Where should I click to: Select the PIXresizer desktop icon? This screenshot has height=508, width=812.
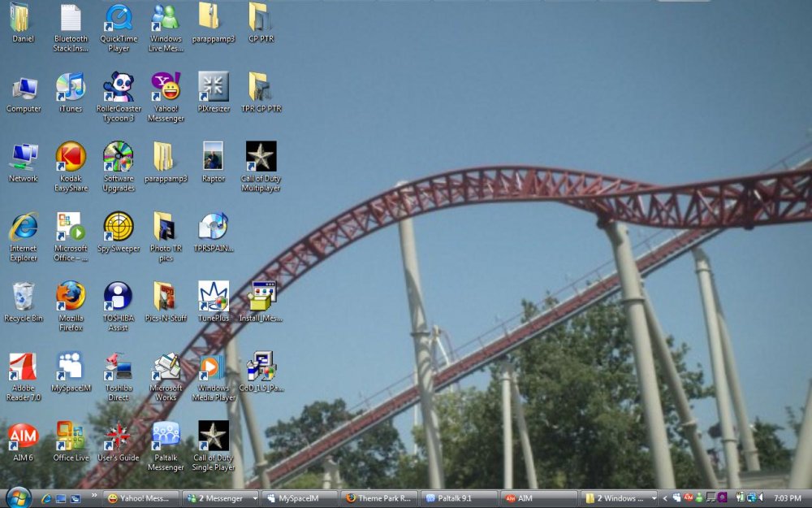click(214, 88)
